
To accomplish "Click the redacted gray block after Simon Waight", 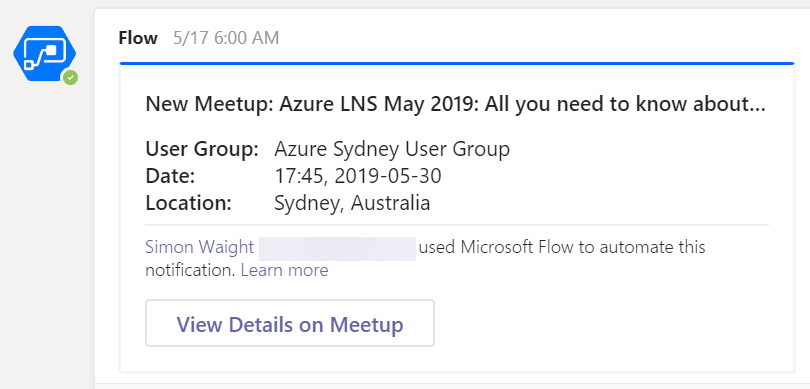I will coord(337,248).
